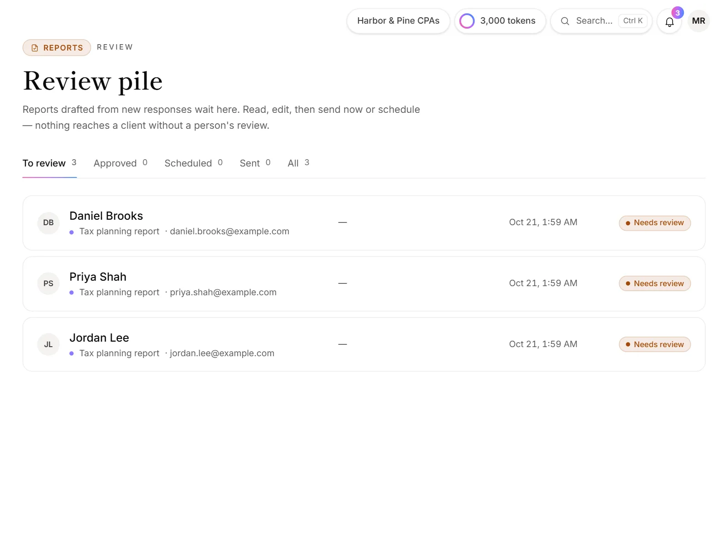Screen dimensions: 728x560
Task: Click priya.shah@example.com email text
Action: [223, 293]
